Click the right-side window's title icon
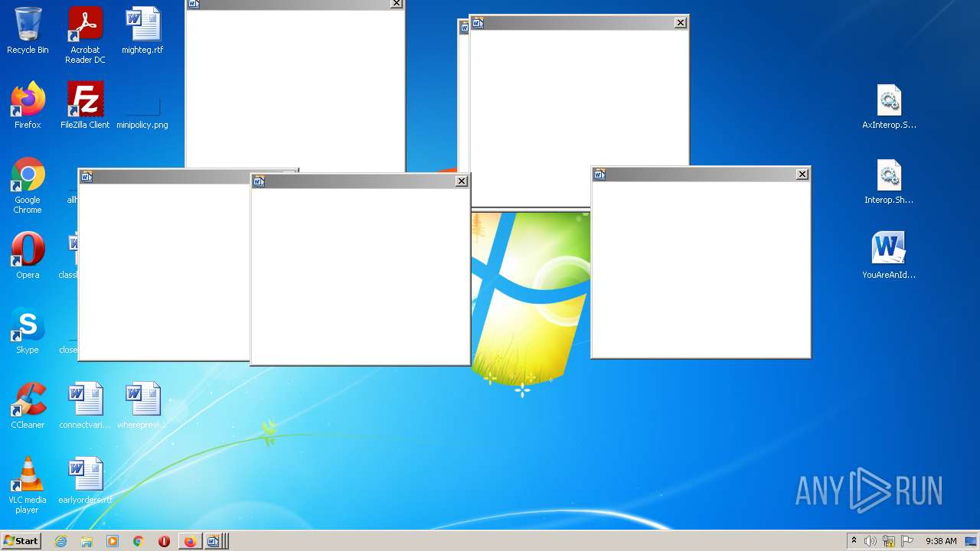The image size is (980, 551). coord(599,174)
